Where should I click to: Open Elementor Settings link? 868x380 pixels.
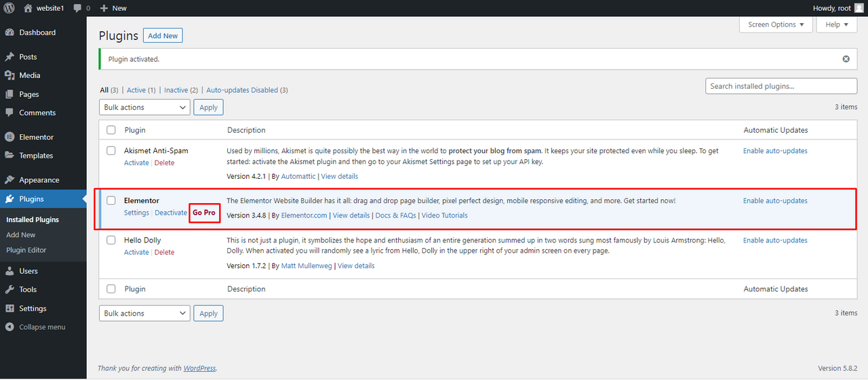[x=136, y=213]
